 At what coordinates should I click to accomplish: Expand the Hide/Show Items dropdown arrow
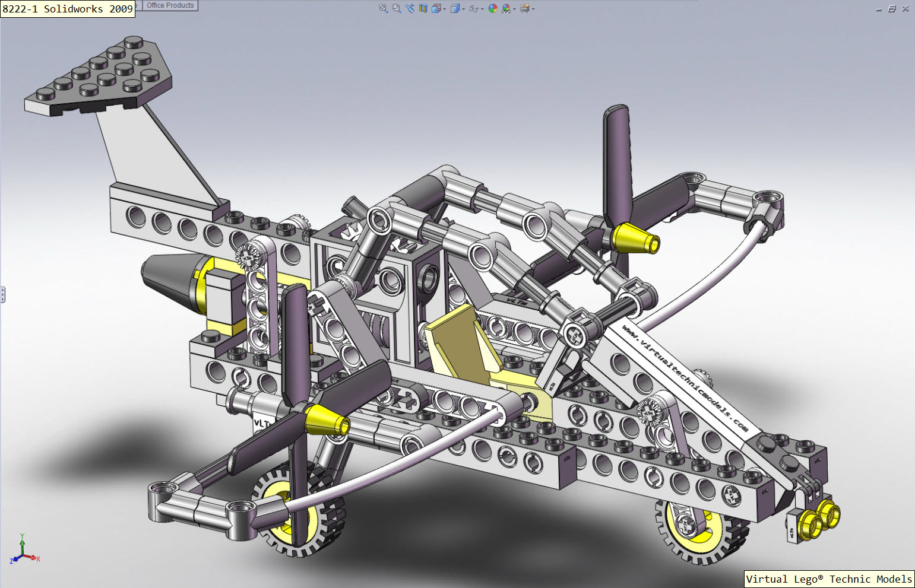482,9
